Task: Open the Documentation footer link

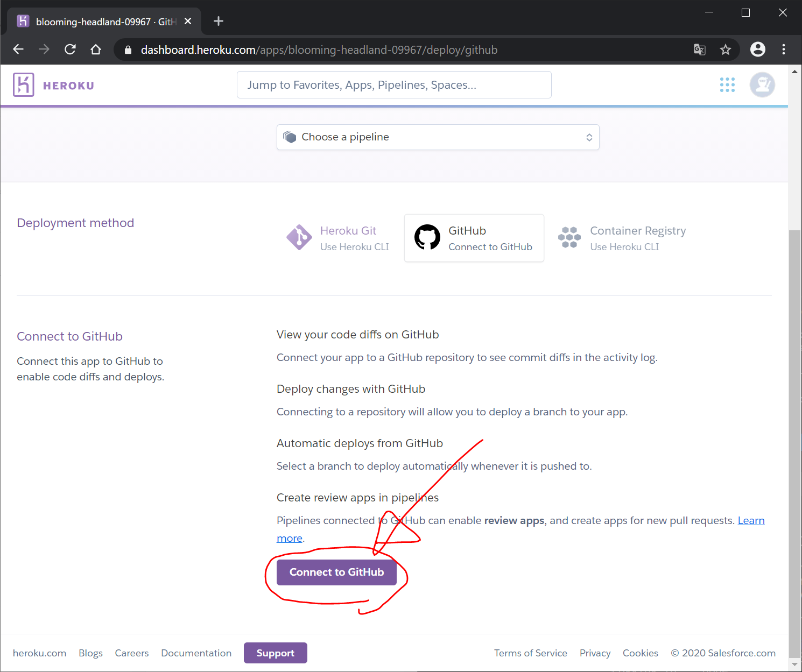Action: coord(196,653)
